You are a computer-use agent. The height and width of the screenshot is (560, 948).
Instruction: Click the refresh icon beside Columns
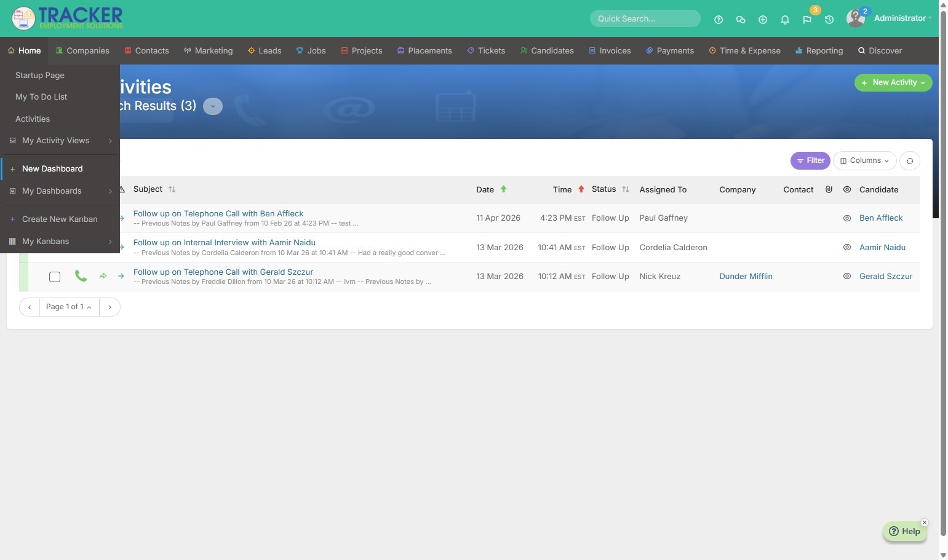(909, 161)
